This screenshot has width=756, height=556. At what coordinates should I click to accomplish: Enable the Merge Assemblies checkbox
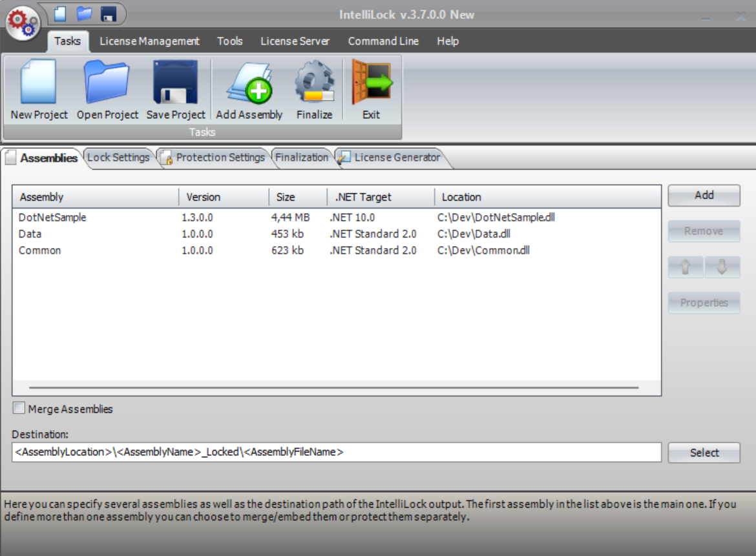coord(19,408)
